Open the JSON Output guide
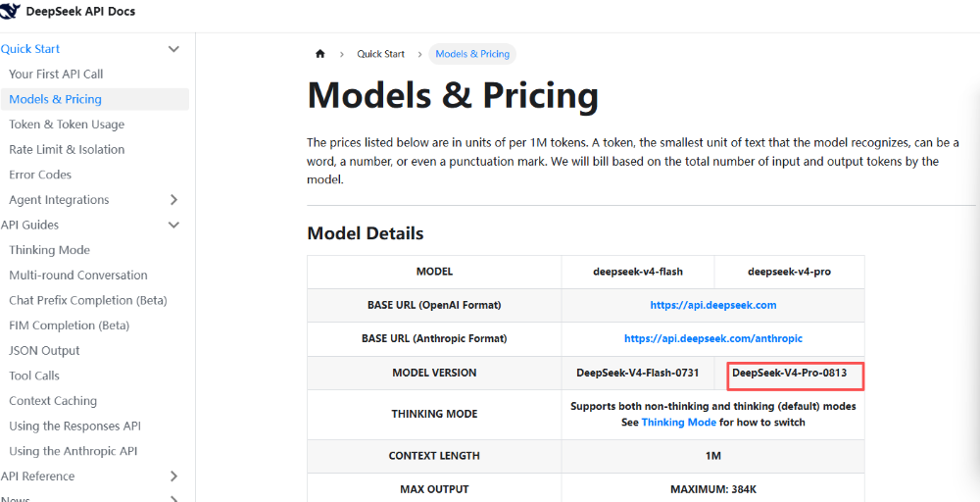The height and width of the screenshot is (502, 980). pos(44,351)
